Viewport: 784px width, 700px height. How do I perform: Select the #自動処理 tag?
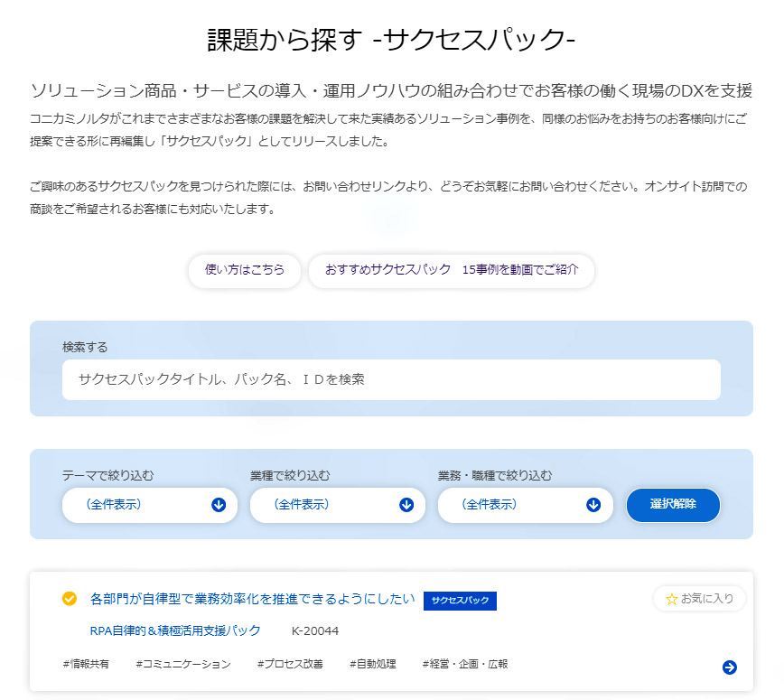[x=370, y=662]
